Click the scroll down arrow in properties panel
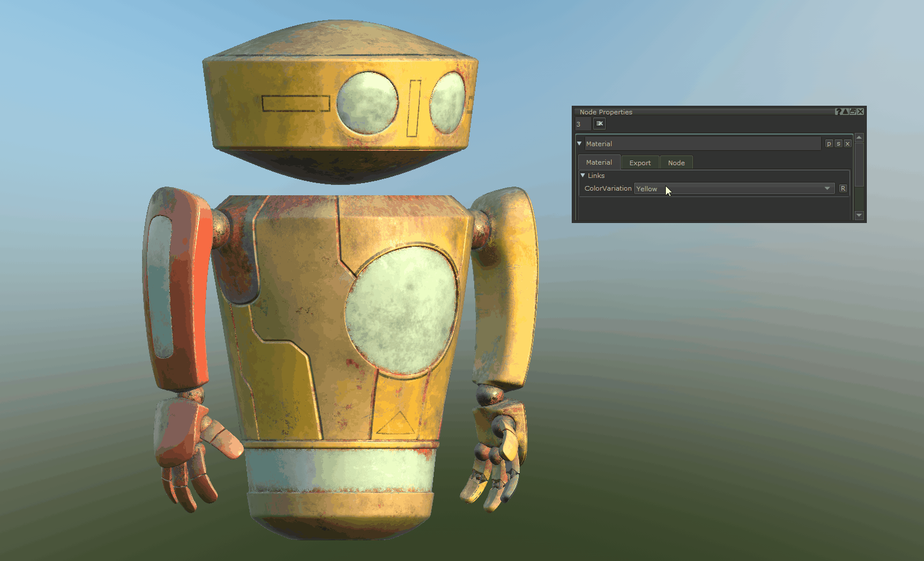Image resolution: width=924 pixels, height=561 pixels. (x=859, y=215)
